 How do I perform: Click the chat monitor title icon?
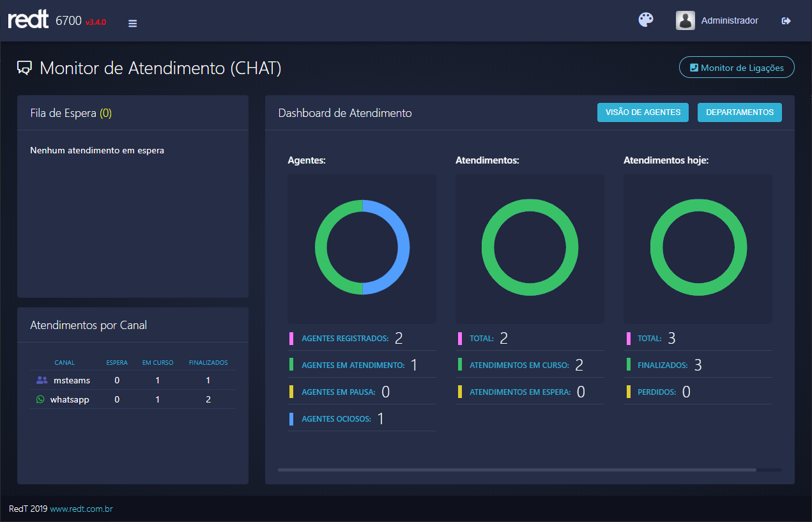(24, 68)
